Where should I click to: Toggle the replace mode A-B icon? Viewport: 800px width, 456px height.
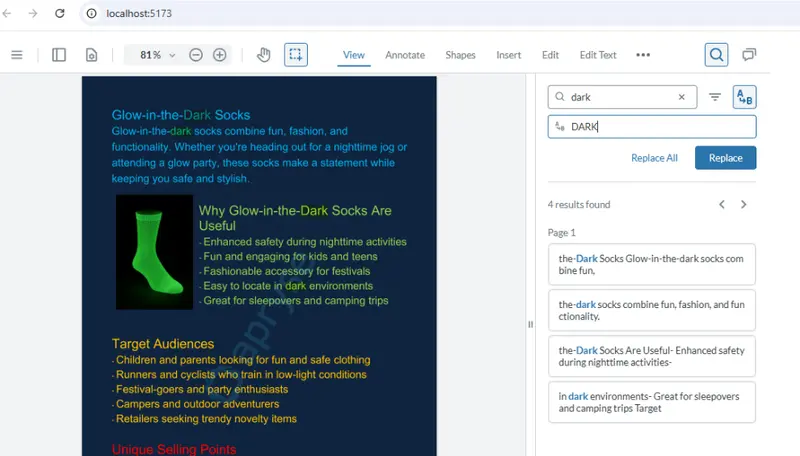click(744, 97)
